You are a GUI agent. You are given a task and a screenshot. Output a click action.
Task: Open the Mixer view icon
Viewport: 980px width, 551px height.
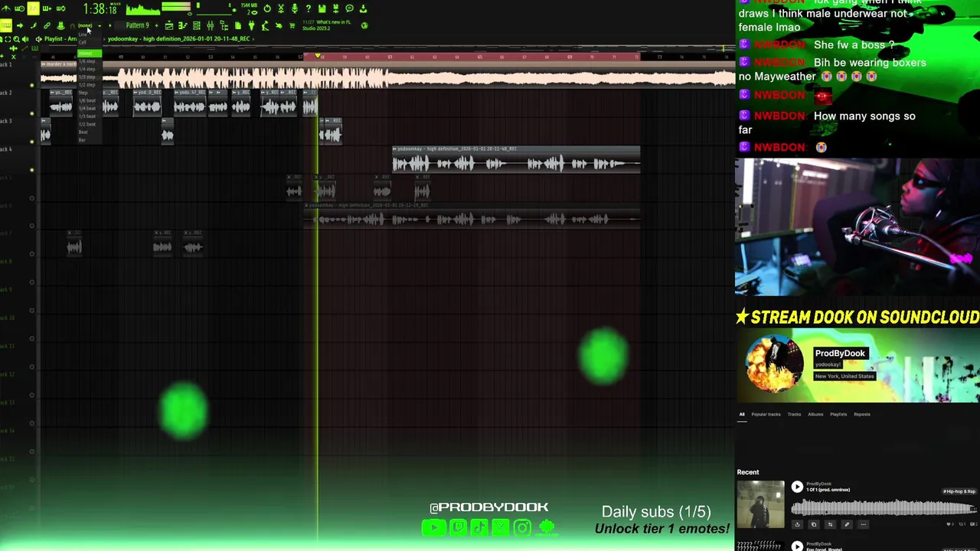pyautogui.click(x=210, y=25)
